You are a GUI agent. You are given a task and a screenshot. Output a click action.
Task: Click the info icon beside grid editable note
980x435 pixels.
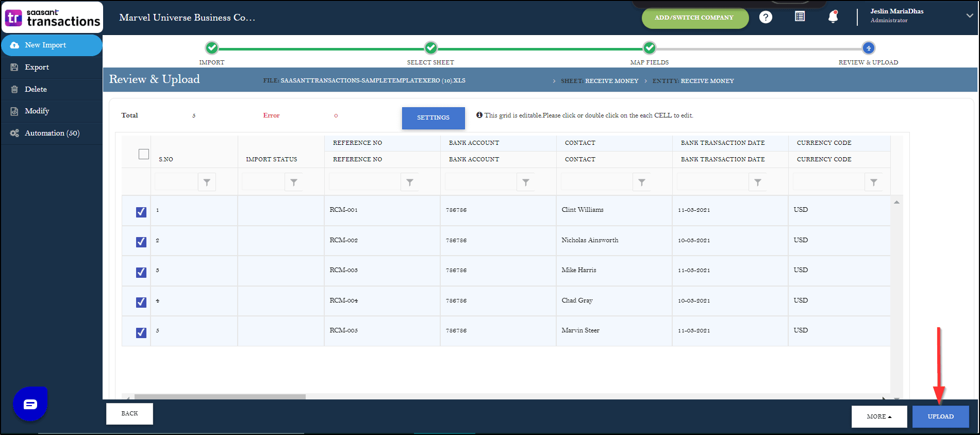(x=479, y=115)
